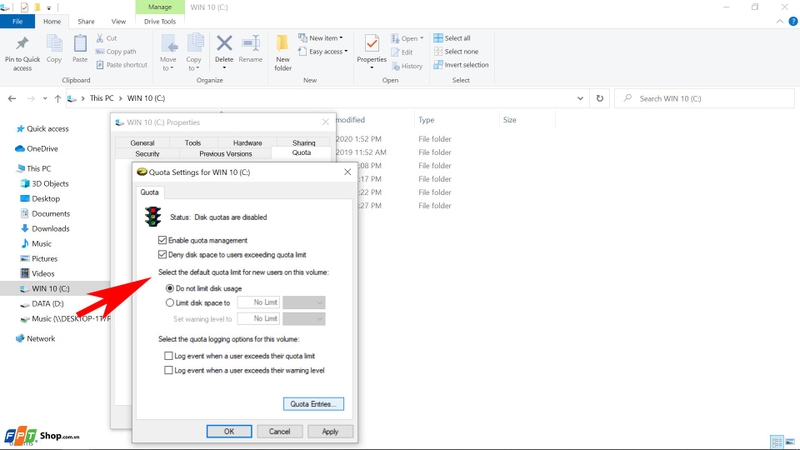Open the File menu tab
800x450 pixels.
tap(17, 21)
